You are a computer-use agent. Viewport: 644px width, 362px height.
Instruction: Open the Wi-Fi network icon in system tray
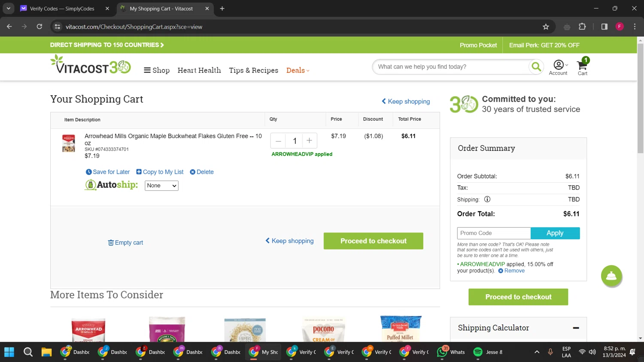pos(582,352)
